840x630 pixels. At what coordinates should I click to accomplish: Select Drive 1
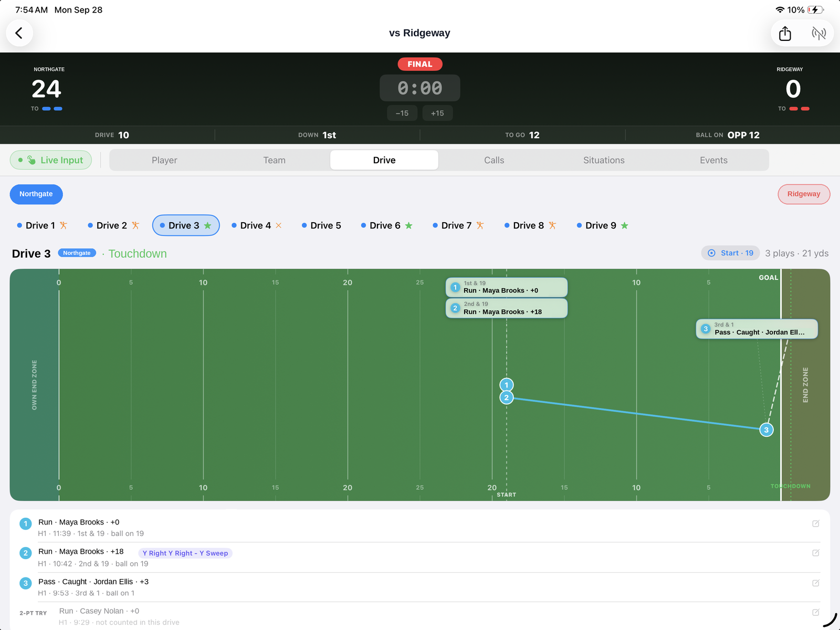[42, 225]
